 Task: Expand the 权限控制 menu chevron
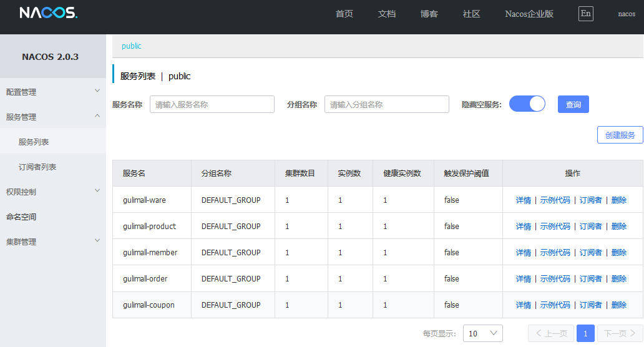point(97,190)
